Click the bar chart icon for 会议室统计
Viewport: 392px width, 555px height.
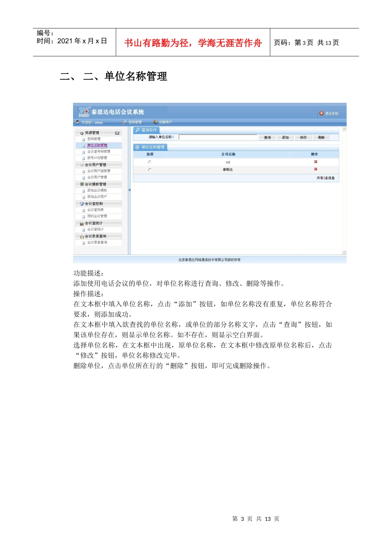coord(82,223)
